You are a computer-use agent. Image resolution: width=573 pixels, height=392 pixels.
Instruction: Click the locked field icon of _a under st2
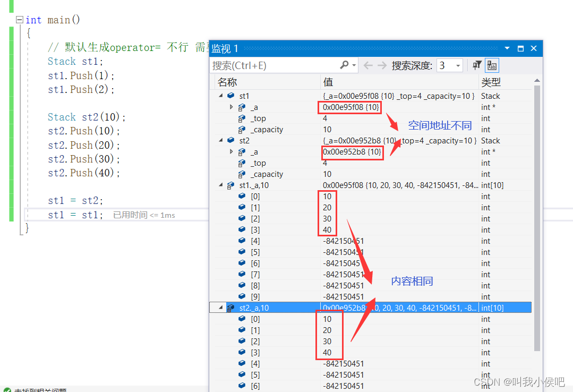[x=242, y=152]
